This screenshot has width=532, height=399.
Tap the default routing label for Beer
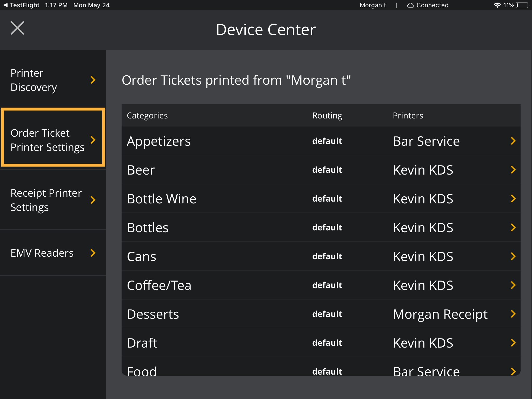(x=327, y=170)
